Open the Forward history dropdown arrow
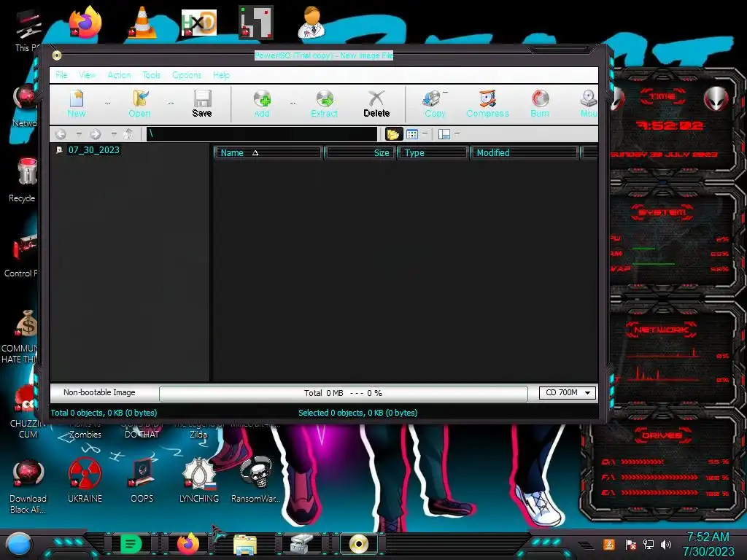This screenshot has height=560, width=747. click(114, 134)
